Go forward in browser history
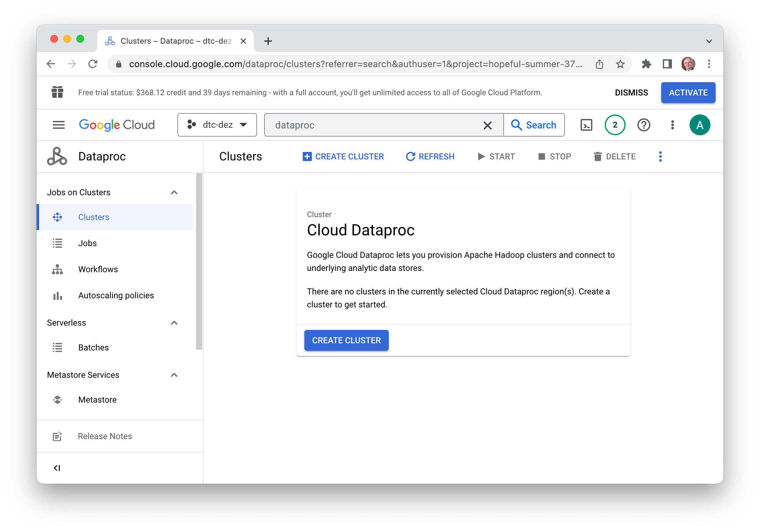This screenshot has width=760, height=532. tap(72, 64)
